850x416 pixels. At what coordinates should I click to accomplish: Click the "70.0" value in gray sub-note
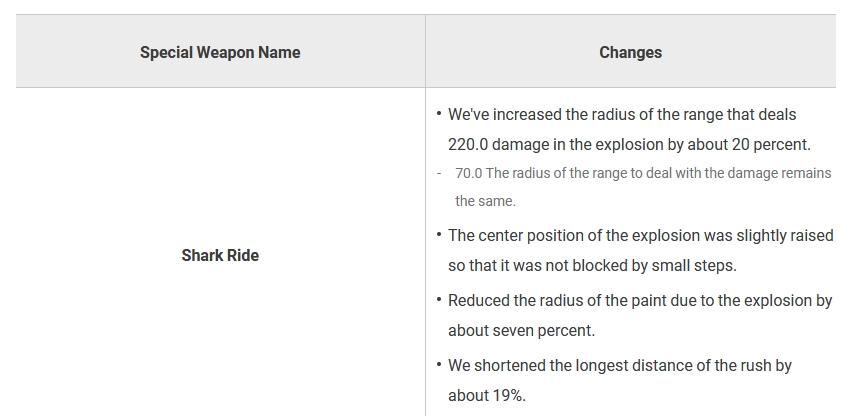468,173
